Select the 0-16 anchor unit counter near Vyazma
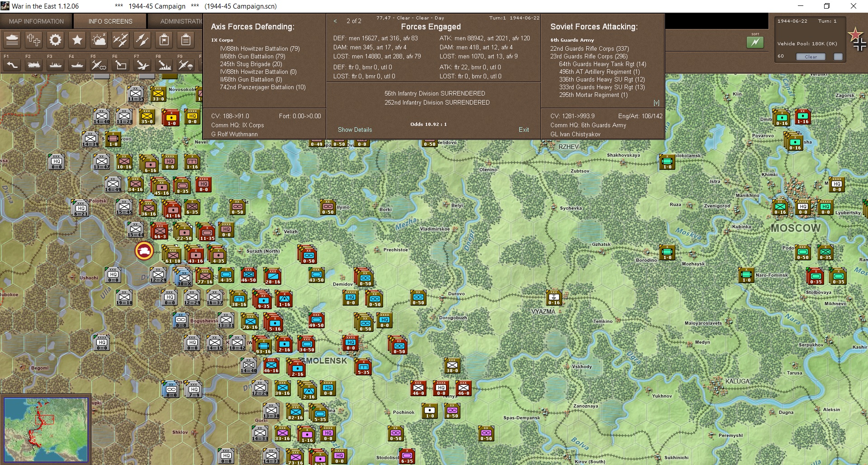Viewport: 868px width, 465px height. pyautogui.click(x=554, y=297)
